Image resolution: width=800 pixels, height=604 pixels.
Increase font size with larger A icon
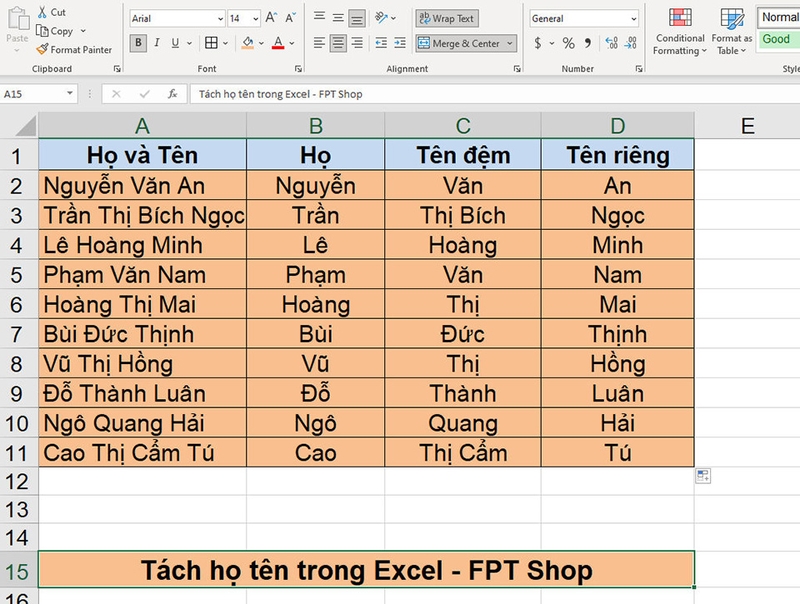(x=271, y=18)
